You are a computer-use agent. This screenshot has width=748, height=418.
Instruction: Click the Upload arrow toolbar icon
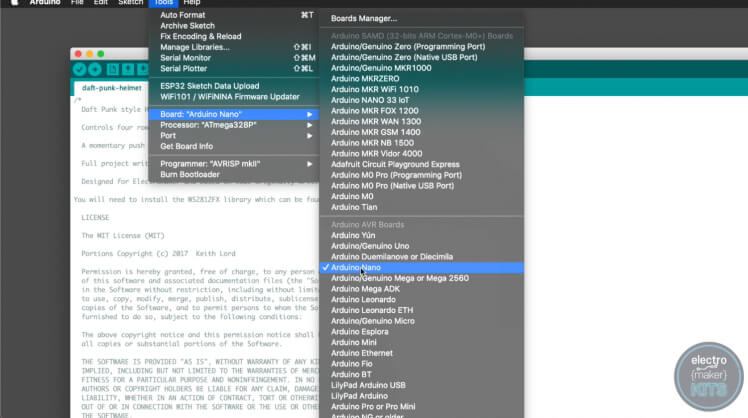(95, 70)
